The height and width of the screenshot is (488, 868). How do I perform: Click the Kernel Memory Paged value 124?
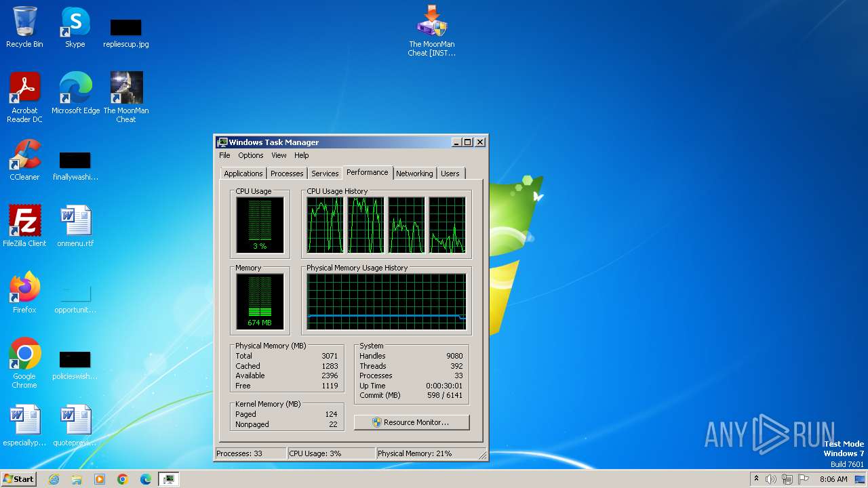tap(331, 414)
